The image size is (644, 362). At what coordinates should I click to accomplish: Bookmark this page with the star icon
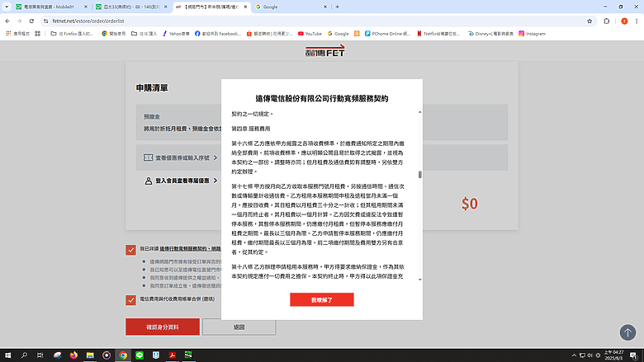pyautogui.click(x=590, y=21)
